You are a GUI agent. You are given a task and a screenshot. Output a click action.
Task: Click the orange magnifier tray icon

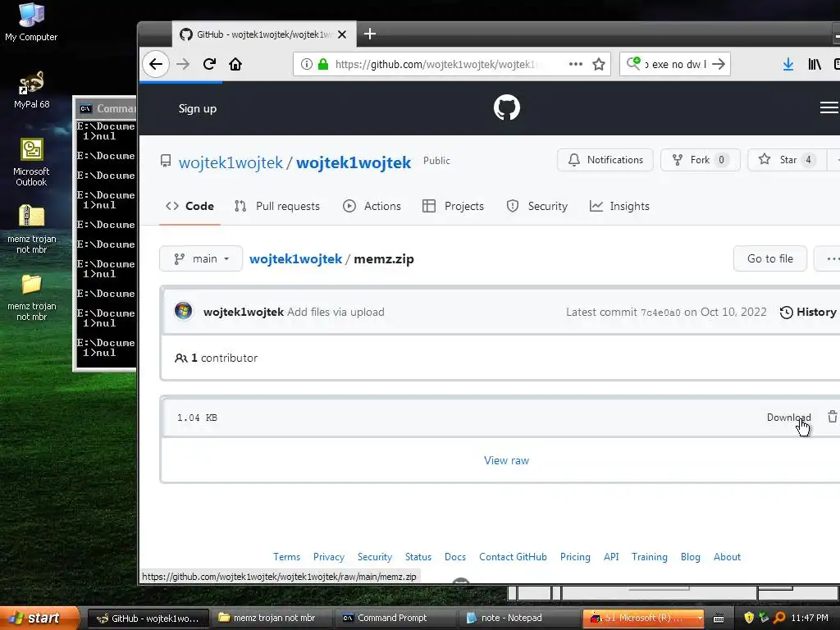(x=779, y=618)
